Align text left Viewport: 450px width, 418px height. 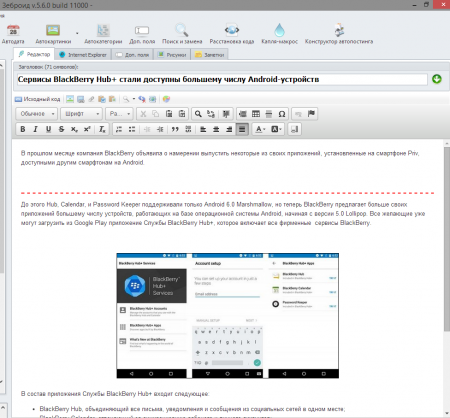203,129
